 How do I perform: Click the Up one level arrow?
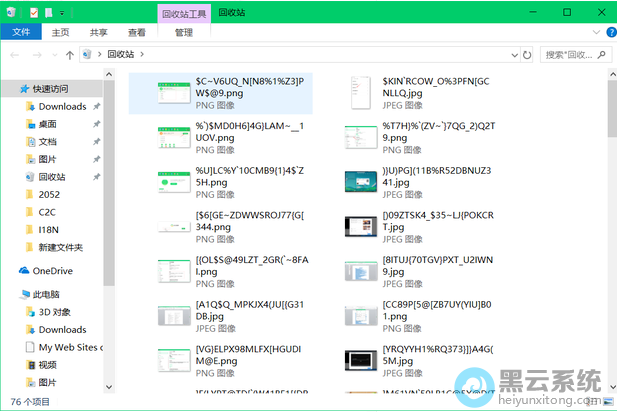click(x=69, y=54)
